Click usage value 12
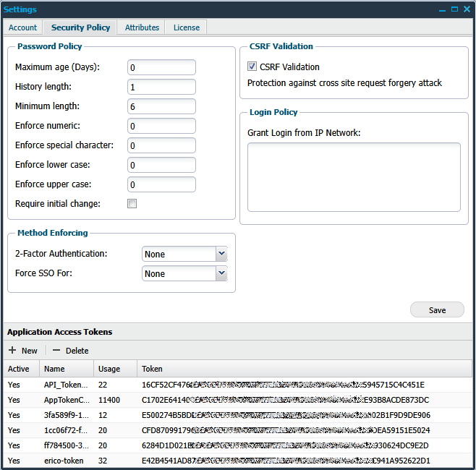 point(103,415)
